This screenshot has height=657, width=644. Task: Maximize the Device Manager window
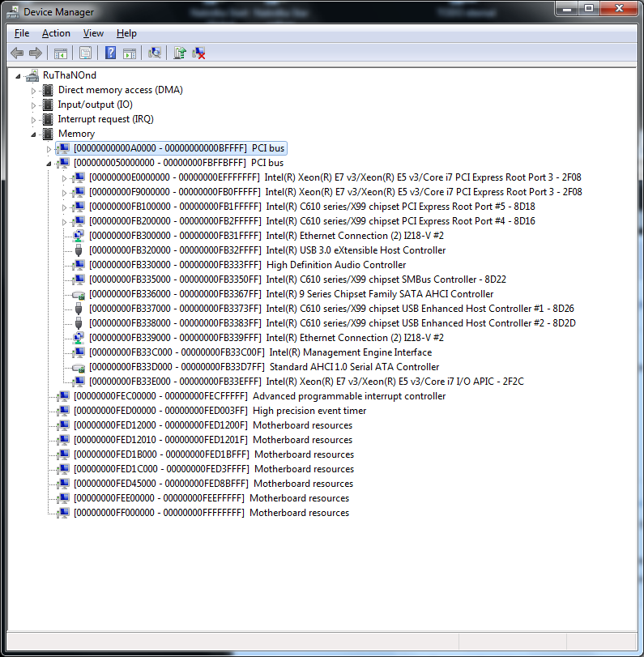(x=589, y=8)
